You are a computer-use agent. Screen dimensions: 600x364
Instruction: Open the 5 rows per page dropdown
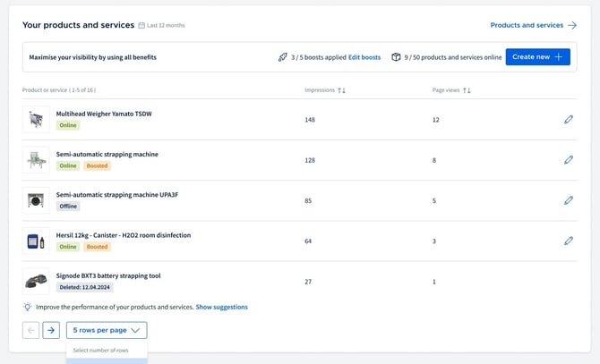coord(107,330)
